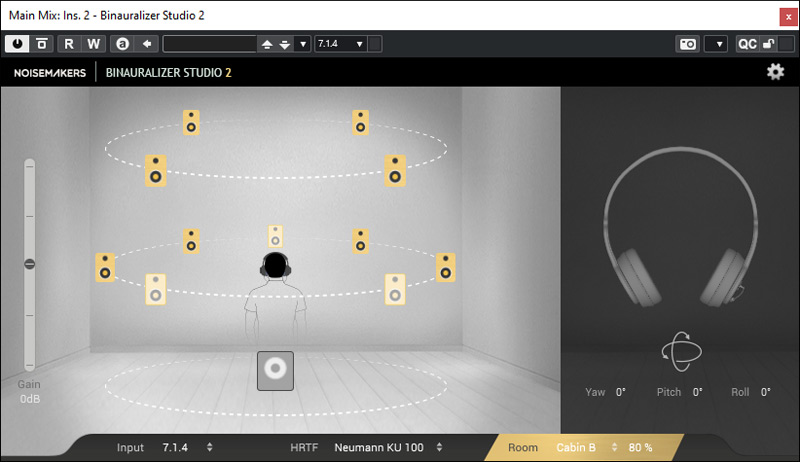
Task: Select the rear right faded speaker
Action: point(395,290)
